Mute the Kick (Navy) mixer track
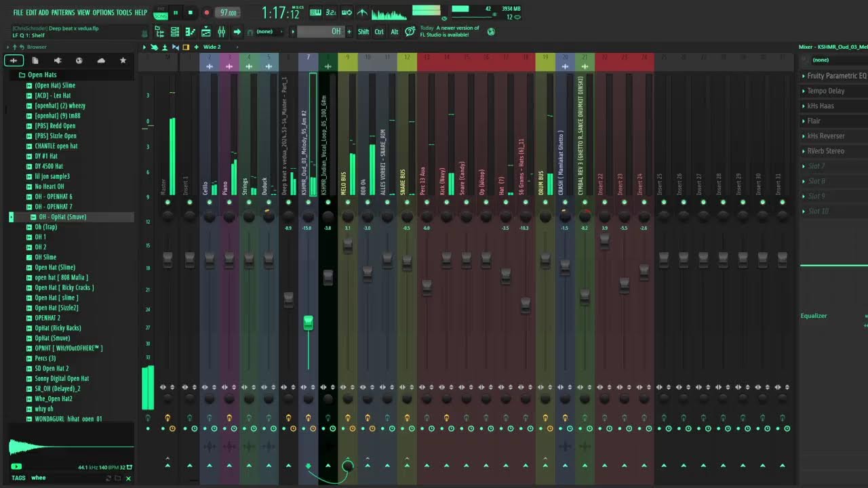The width and height of the screenshot is (868, 488). (446, 202)
